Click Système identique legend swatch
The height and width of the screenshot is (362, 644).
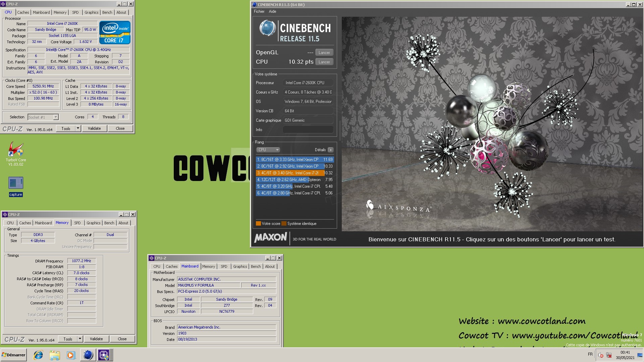coord(284,224)
